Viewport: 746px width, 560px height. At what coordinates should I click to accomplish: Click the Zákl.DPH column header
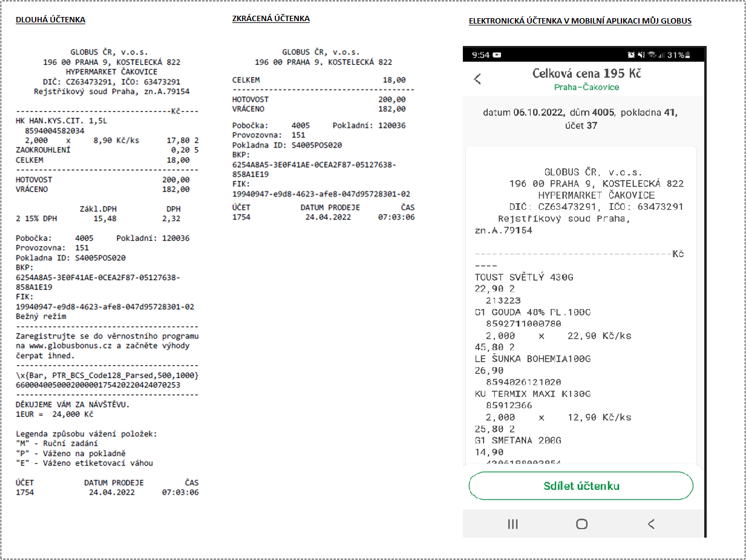tap(98, 208)
